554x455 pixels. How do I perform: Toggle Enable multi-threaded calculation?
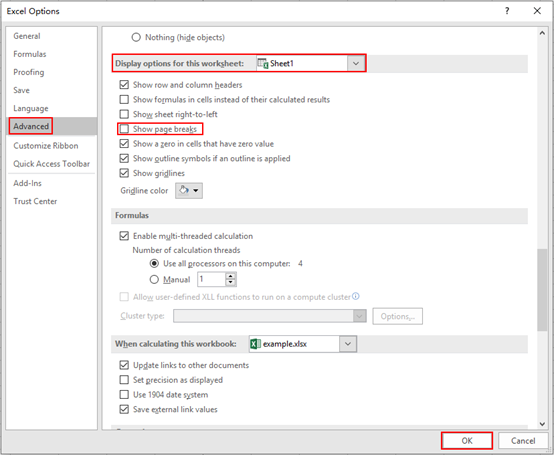[124, 236]
